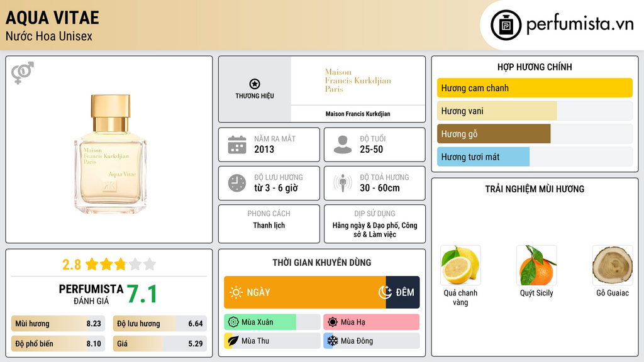Image resolution: width=644 pixels, height=362 pixels.
Task: Click the Maison Francis Kurkdjian brand name
Action: [358, 114]
